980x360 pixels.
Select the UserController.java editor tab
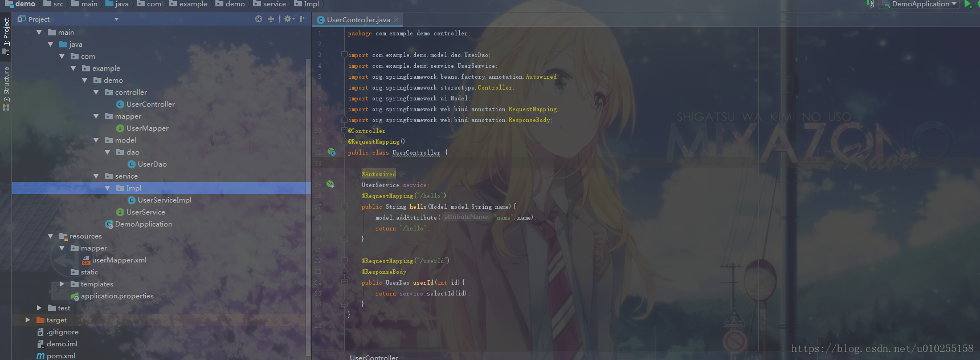pyautogui.click(x=358, y=19)
